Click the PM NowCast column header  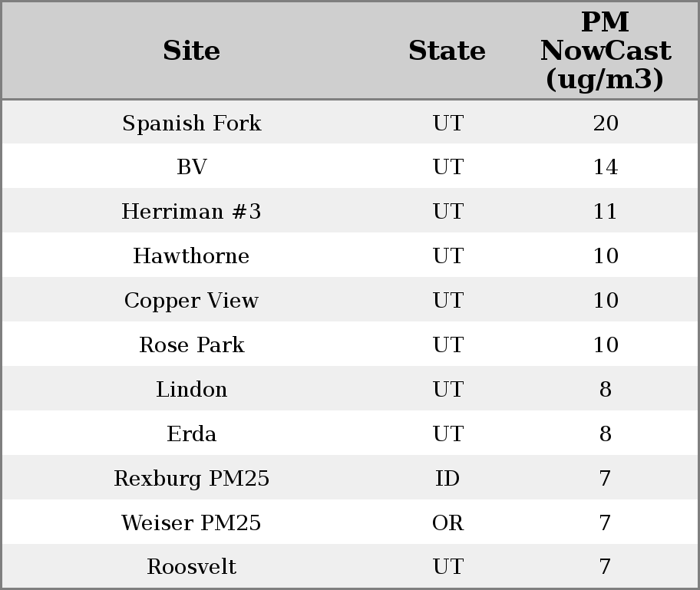pyautogui.click(x=605, y=51)
